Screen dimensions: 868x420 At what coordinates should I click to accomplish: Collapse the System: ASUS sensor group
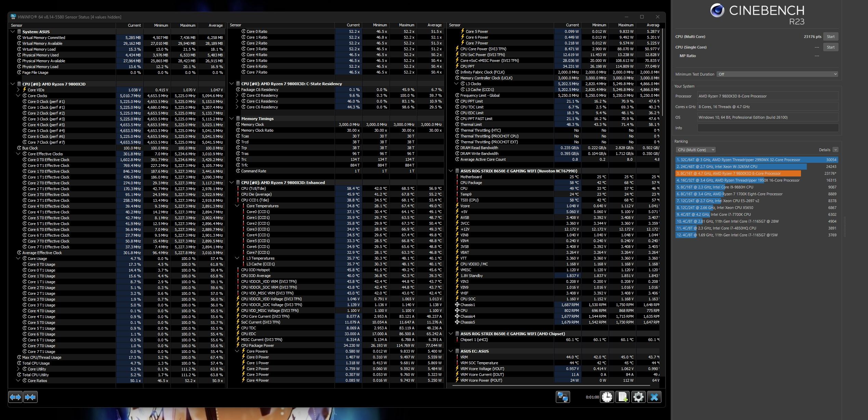[13, 31]
